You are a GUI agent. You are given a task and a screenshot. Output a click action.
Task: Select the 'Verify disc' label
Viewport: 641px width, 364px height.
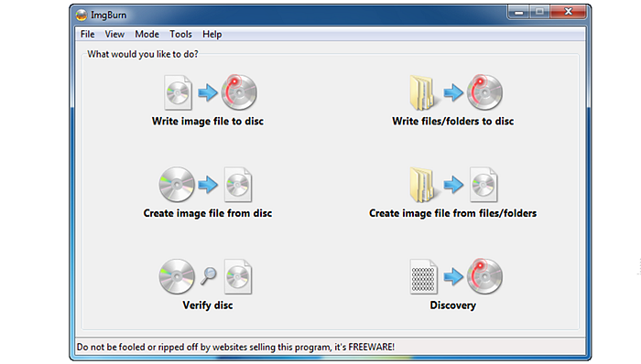coord(208,305)
